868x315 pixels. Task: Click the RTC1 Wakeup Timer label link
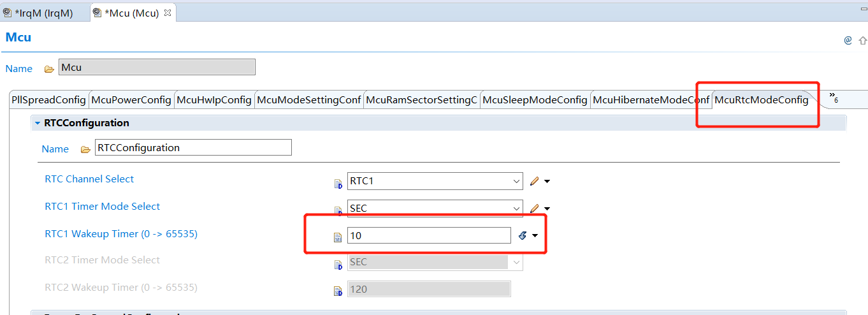[121, 234]
